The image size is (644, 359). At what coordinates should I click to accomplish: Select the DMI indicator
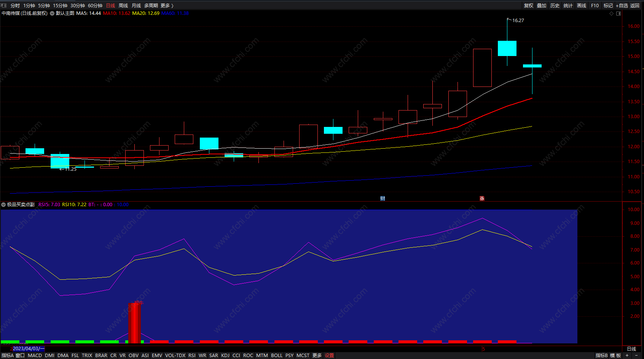(x=49, y=355)
